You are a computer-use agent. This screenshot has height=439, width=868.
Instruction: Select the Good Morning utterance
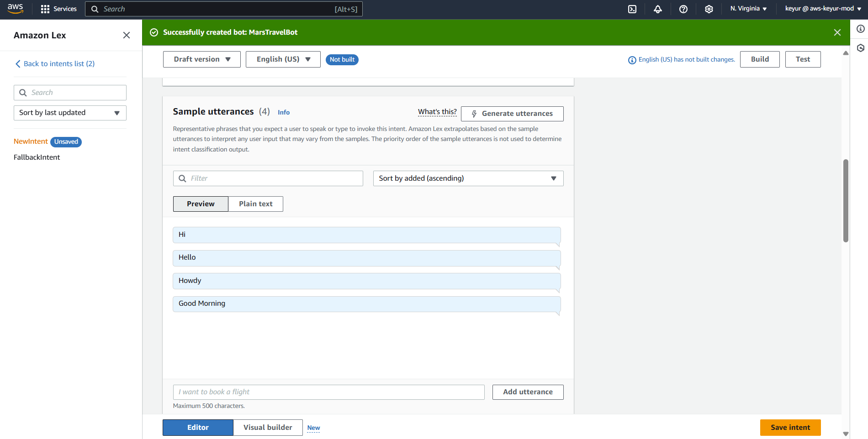367,304
